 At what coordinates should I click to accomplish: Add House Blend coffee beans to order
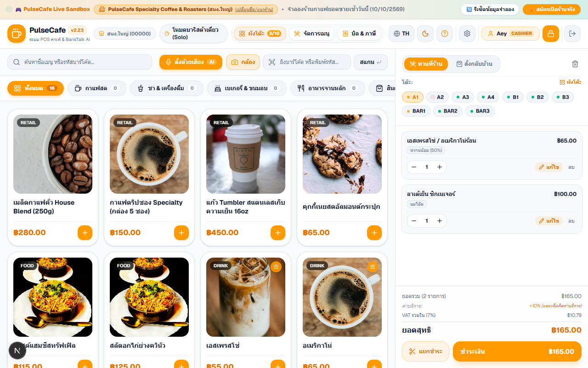click(85, 233)
